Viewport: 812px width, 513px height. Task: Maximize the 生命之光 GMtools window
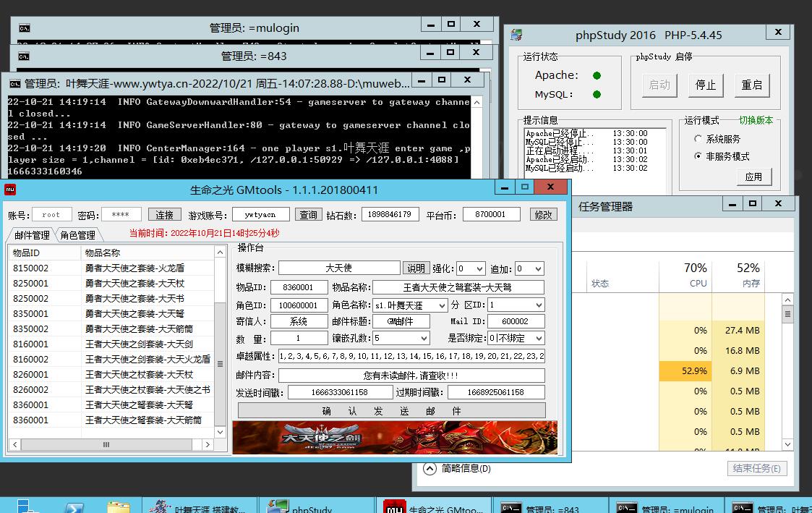point(524,187)
